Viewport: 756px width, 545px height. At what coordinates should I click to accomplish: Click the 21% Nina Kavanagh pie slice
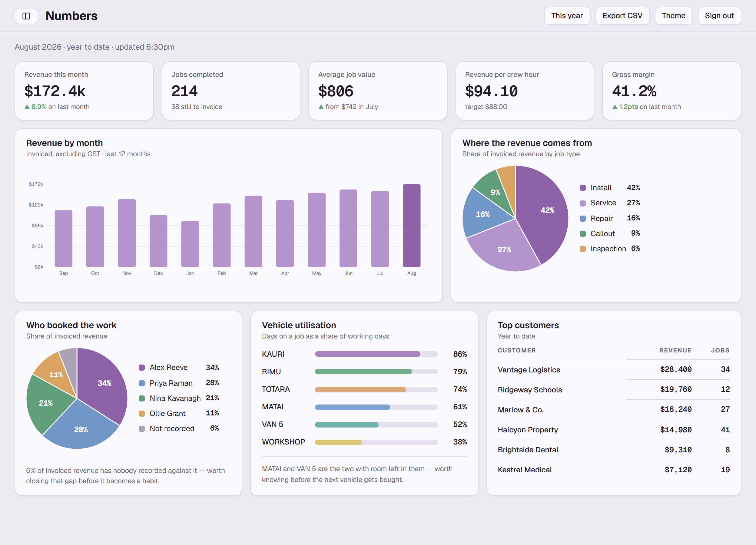coord(46,403)
